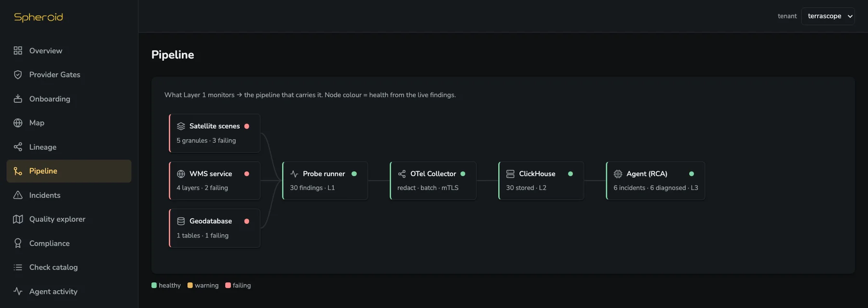
Task: Select the Geodatabase node title
Action: pos(211,221)
